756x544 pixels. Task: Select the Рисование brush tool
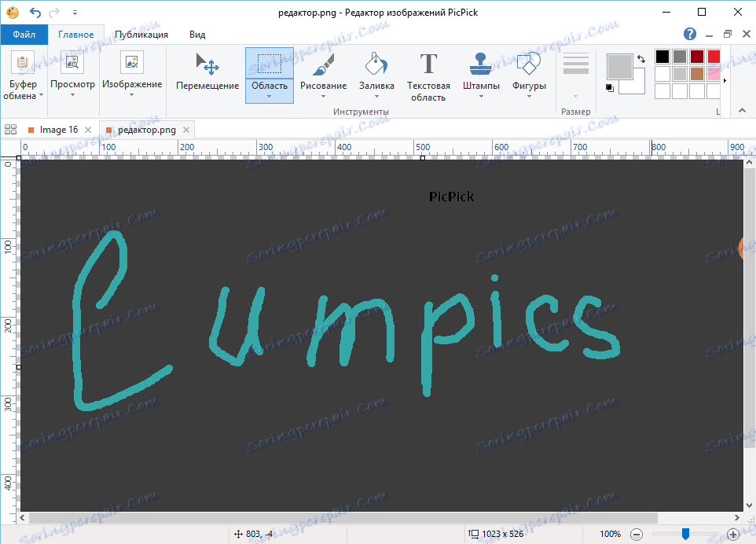tap(324, 75)
